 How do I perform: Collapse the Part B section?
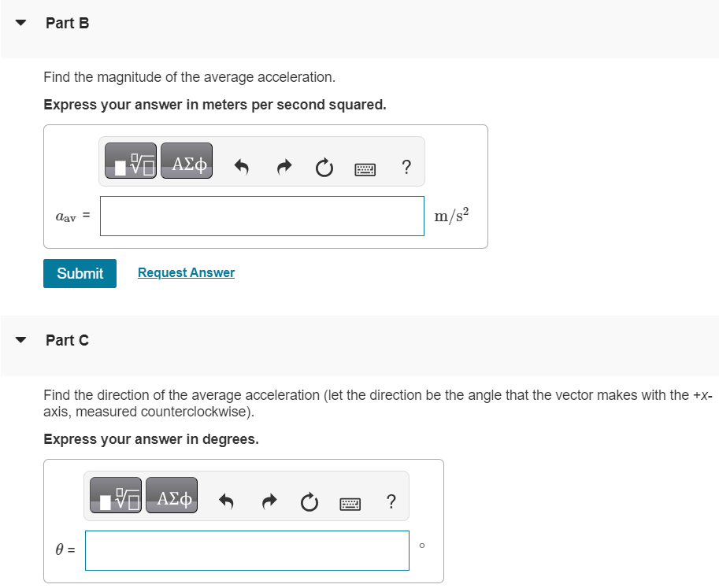click(20, 23)
